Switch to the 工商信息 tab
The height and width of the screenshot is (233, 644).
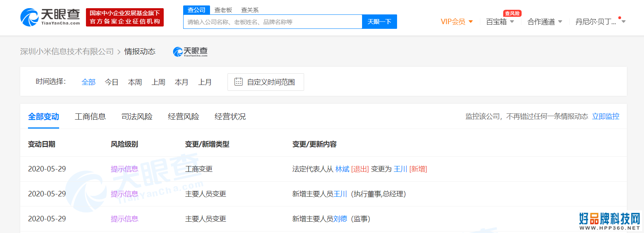point(90,116)
